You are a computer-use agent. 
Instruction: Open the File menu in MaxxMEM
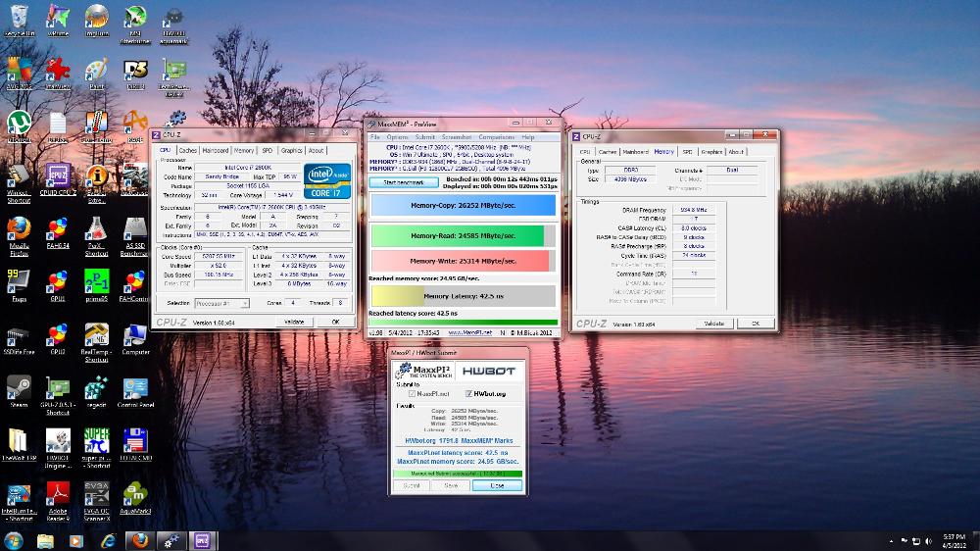[375, 137]
